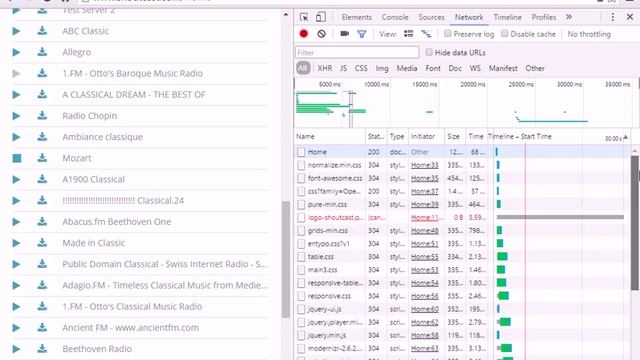Image resolution: width=640 pixels, height=360 pixels.
Task: Click the station list scrollbar thumb
Action: [286, 259]
